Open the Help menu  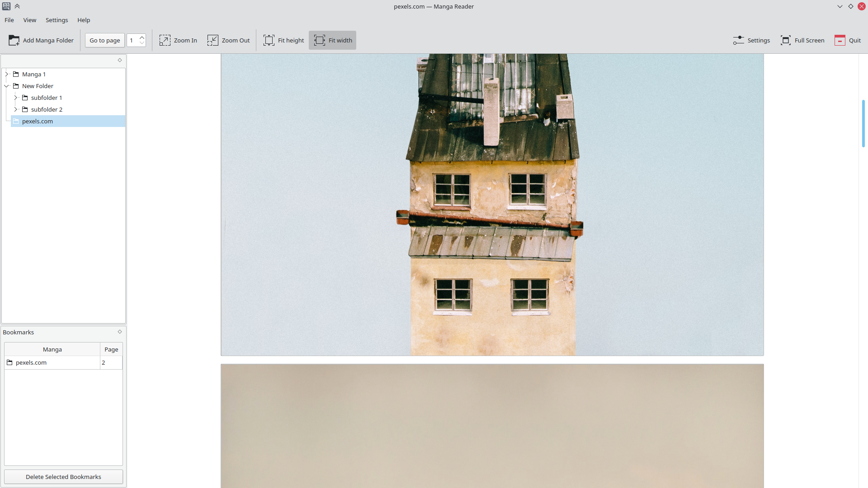pos(84,20)
